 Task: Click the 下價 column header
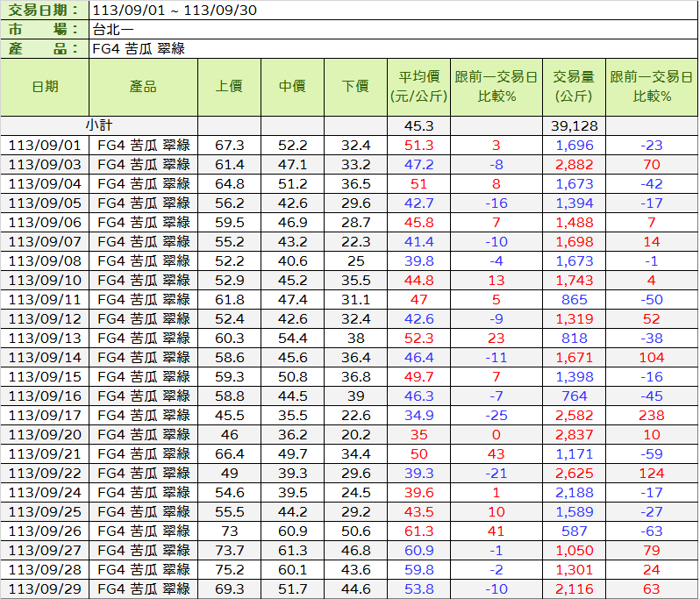point(355,87)
